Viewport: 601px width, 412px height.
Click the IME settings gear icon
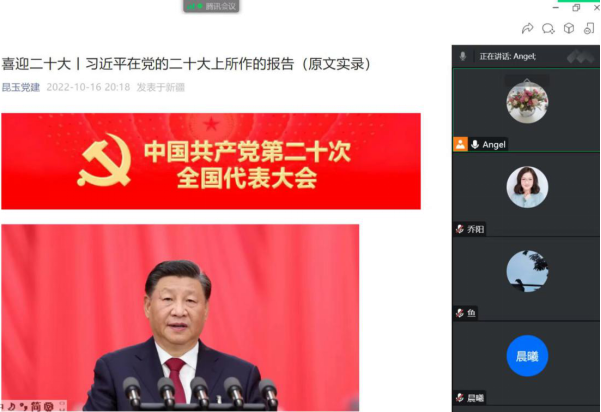[x=49, y=406]
